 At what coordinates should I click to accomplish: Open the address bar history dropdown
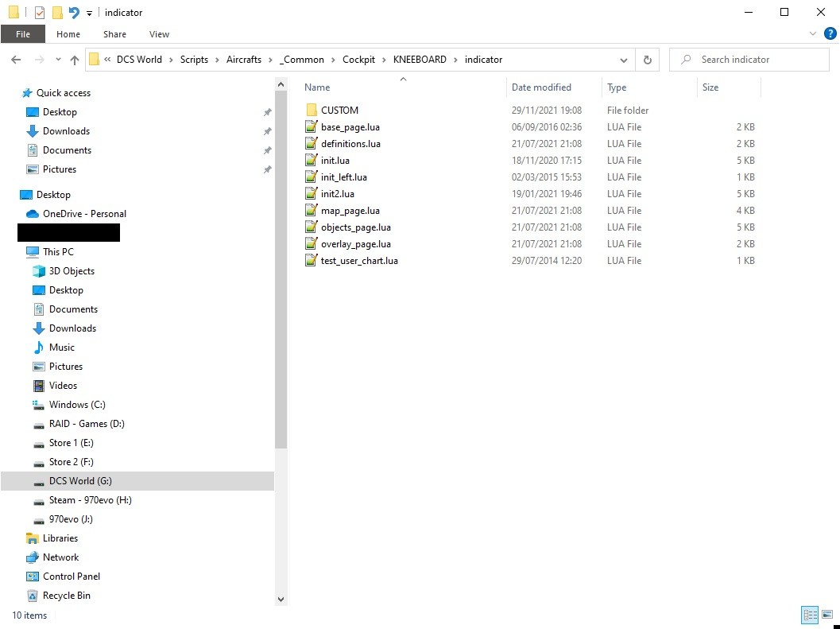tap(624, 60)
